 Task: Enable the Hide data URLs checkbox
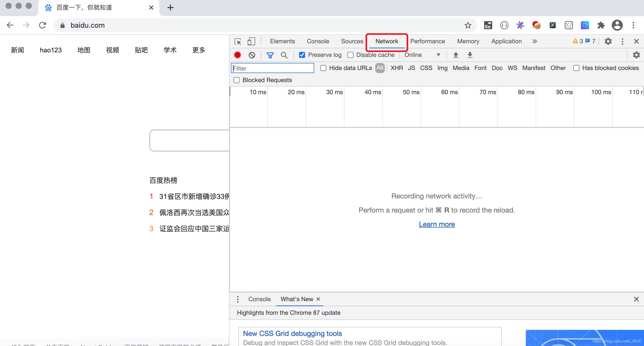[323, 68]
